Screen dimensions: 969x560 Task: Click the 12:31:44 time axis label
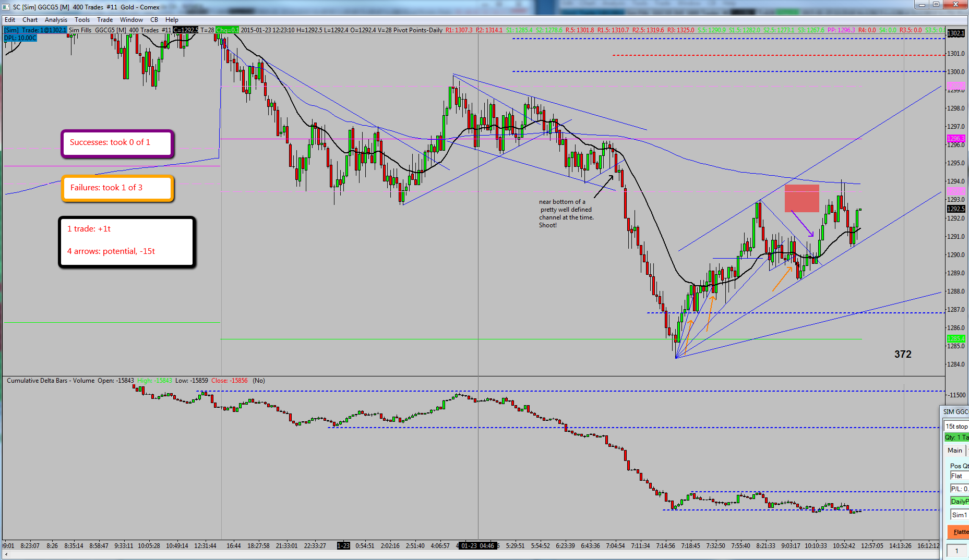[x=205, y=546]
